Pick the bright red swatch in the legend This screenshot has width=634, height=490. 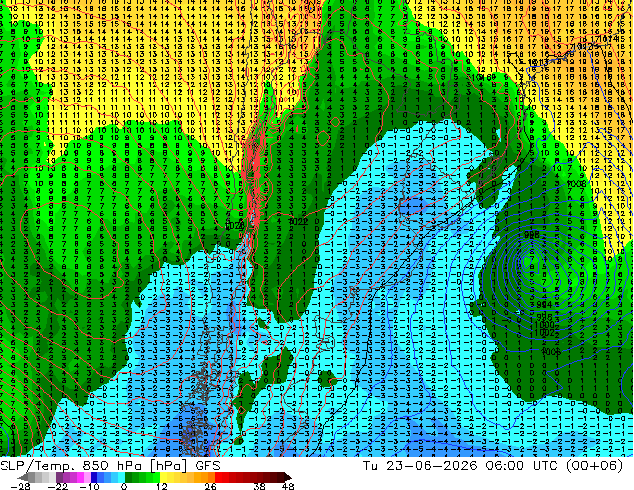[x=218, y=477]
